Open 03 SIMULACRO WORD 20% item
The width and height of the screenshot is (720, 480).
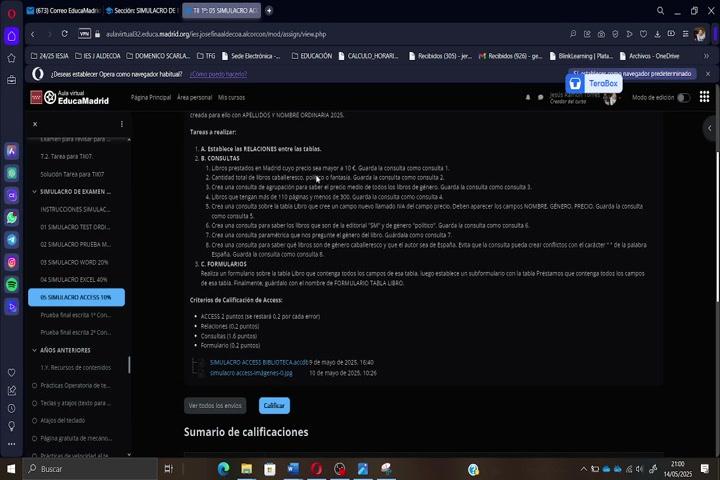point(76,262)
